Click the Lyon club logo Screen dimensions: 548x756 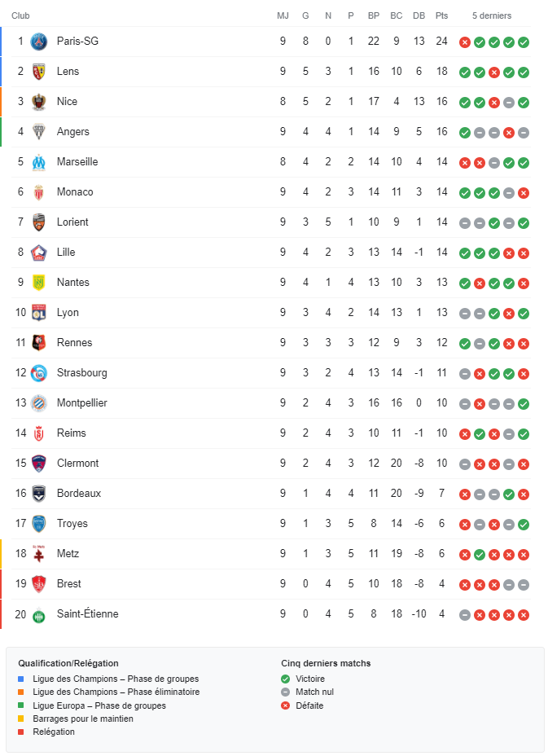tap(38, 313)
